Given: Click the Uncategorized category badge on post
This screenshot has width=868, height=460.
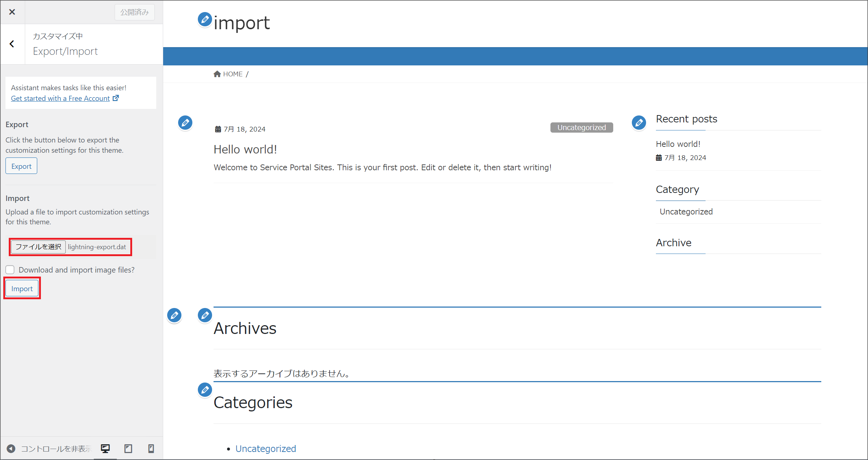Looking at the screenshot, I should click(581, 128).
